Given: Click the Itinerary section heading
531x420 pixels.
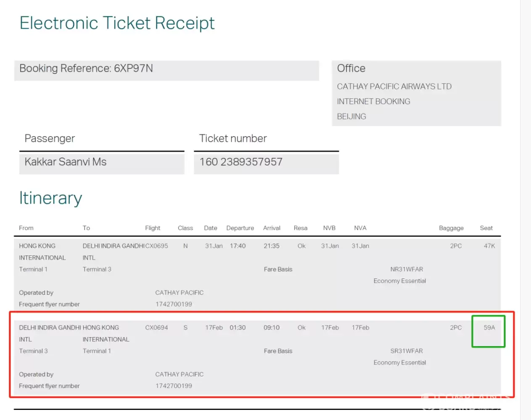Looking at the screenshot, I should coord(50,198).
